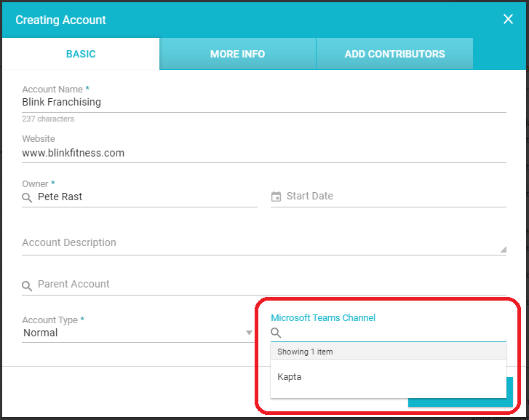Click the Microsoft Teams Channel search input
This screenshot has width=529, height=420.
(x=393, y=333)
